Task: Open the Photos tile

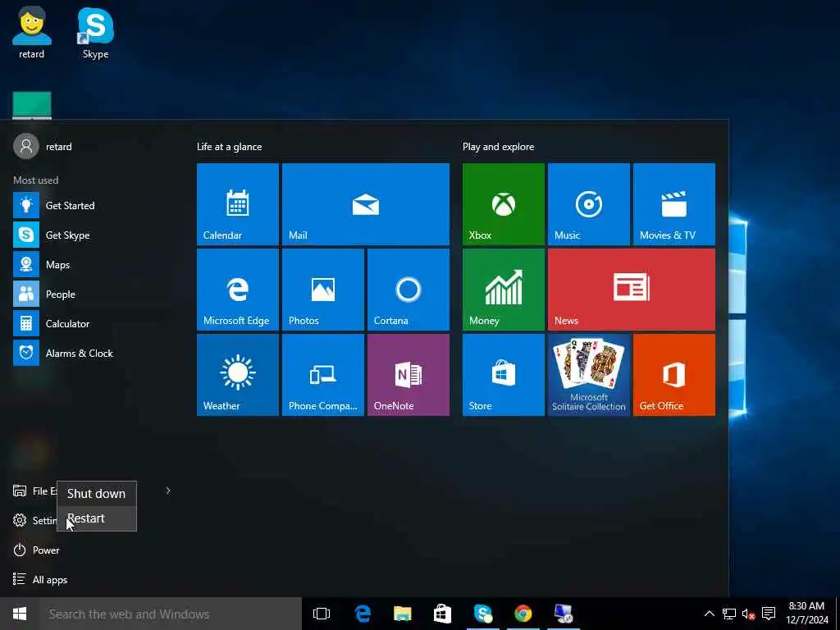Action: pyautogui.click(x=323, y=290)
